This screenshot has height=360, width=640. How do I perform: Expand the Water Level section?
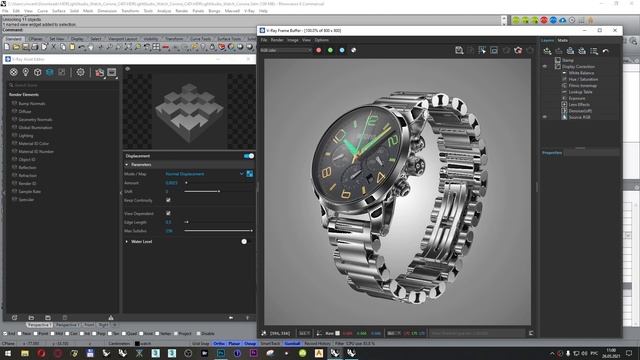127,242
